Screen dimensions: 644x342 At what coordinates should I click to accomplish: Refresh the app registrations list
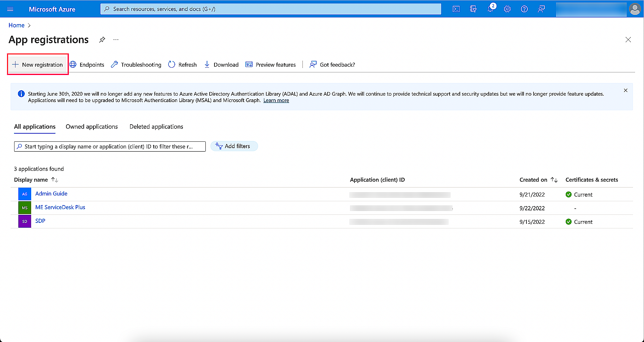[183, 65]
